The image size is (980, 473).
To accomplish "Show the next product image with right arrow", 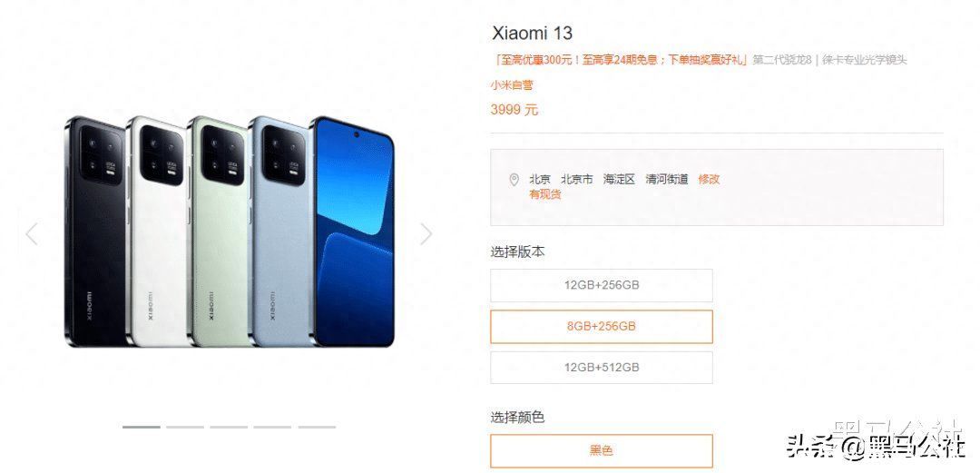I will point(426,234).
